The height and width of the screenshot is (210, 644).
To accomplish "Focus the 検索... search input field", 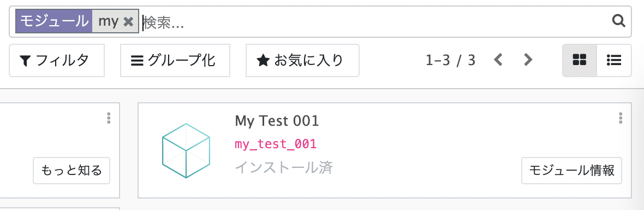I will [374, 22].
